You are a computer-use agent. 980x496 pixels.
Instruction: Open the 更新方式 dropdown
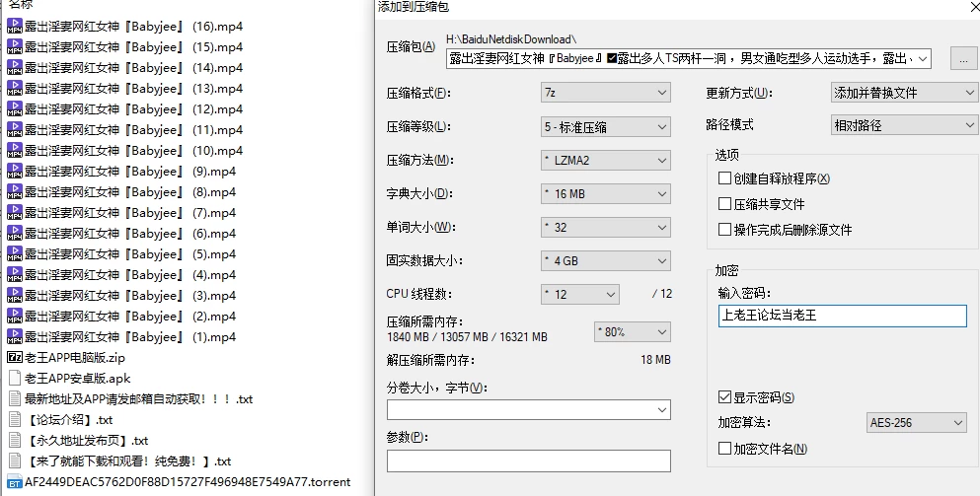point(904,93)
